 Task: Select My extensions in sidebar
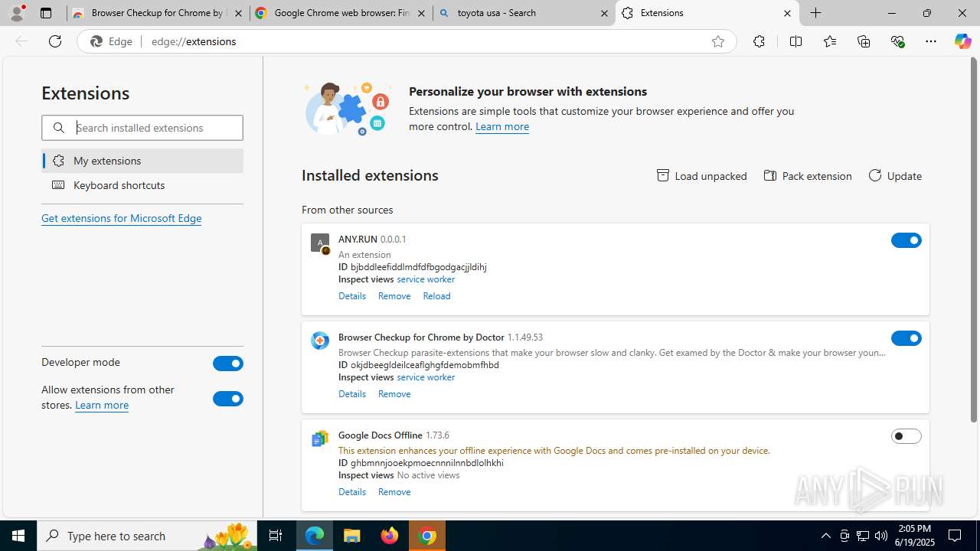pyautogui.click(x=142, y=161)
